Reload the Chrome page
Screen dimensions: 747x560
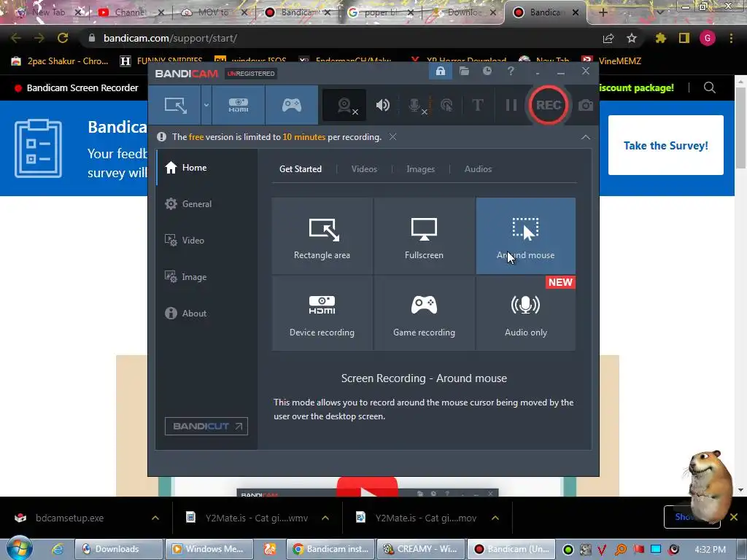[63, 38]
